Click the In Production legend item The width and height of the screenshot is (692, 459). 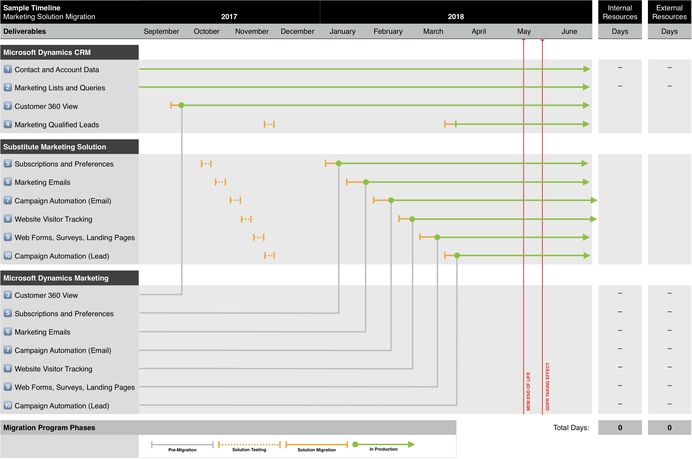(384, 446)
